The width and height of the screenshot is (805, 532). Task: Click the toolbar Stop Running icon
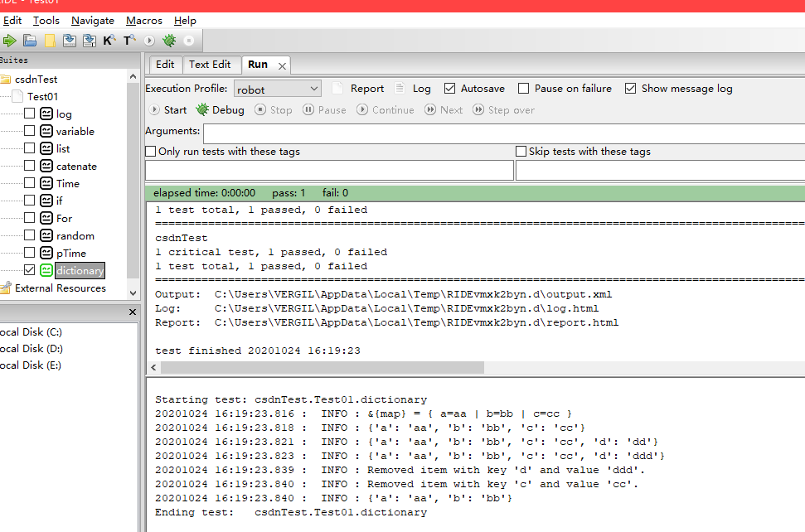[x=189, y=41]
